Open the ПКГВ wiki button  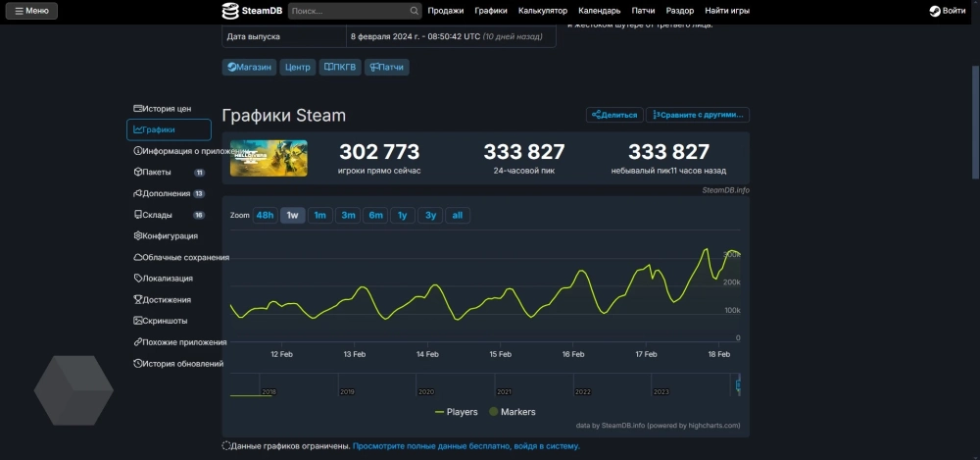[x=339, y=68]
